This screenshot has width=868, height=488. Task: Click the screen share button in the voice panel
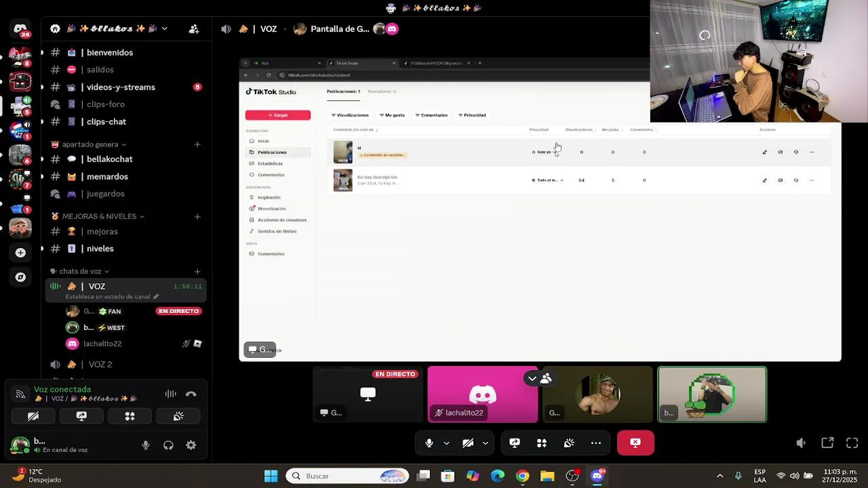[81, 416]
